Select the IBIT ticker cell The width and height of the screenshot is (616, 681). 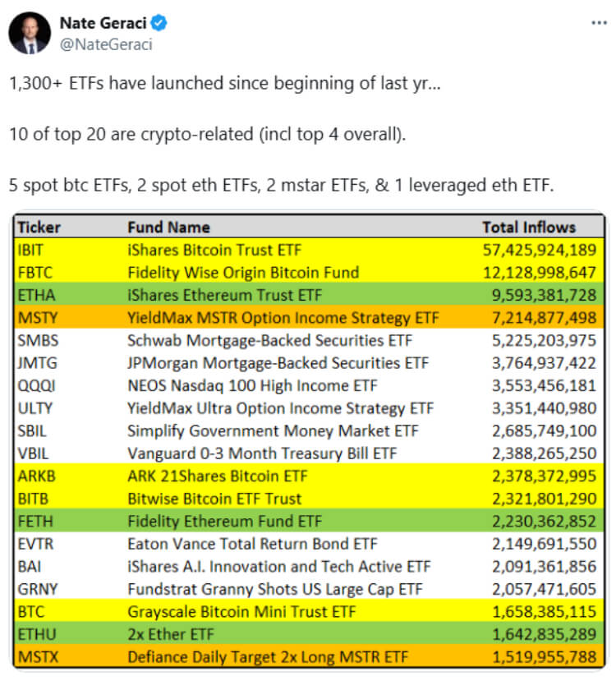point(30,251)
